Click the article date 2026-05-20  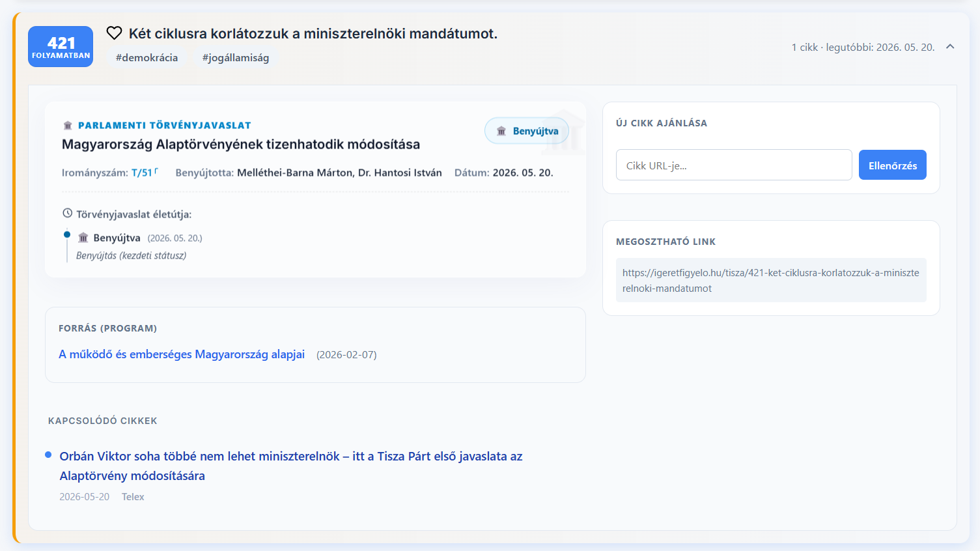pyautogui.click(x=84, y=497)
